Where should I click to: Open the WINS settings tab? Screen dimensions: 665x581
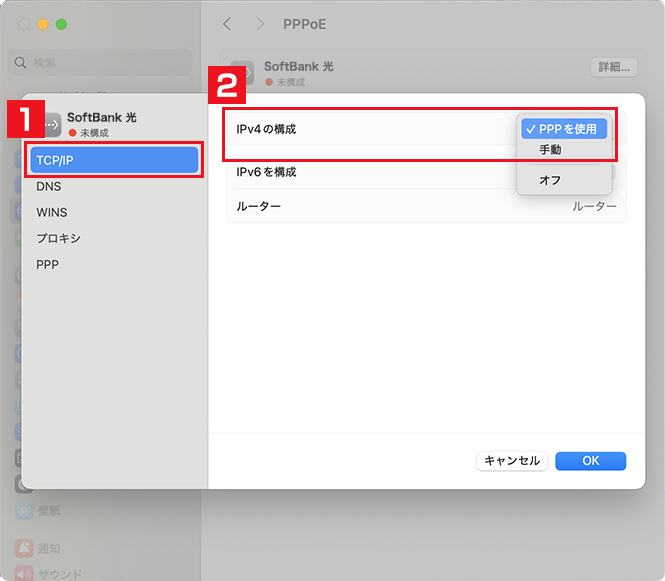(52, 212)
